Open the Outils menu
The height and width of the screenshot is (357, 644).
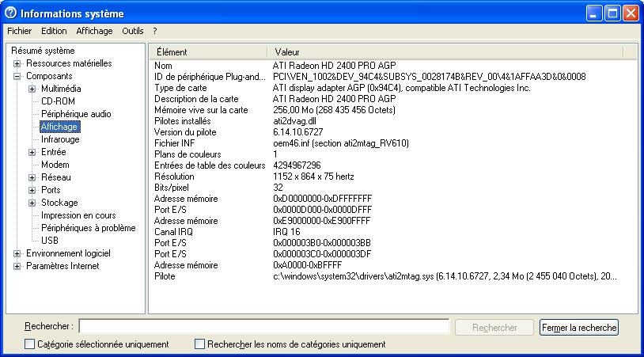coord(133,31)
